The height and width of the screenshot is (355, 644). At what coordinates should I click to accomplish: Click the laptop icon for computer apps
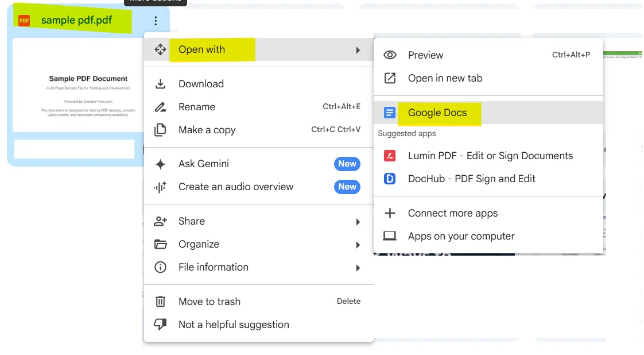(x=390, y=236)
